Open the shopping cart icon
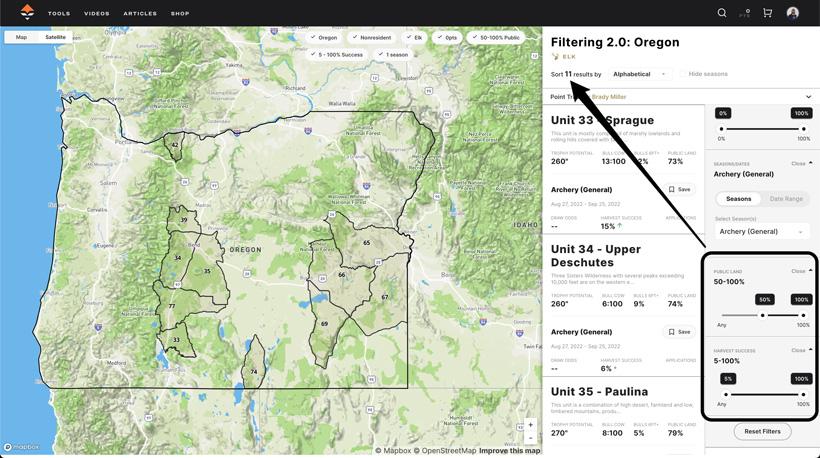Screen dimensions: 820x458 pos(767,13)
